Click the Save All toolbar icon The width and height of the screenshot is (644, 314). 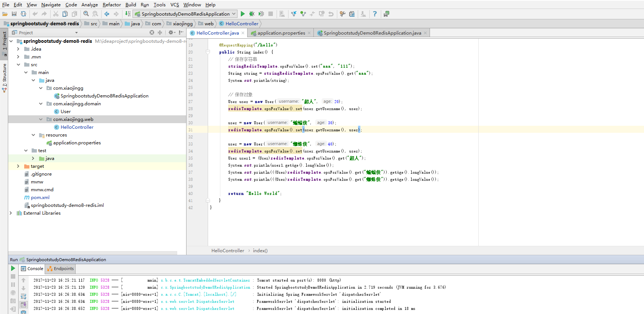(14, 14)
